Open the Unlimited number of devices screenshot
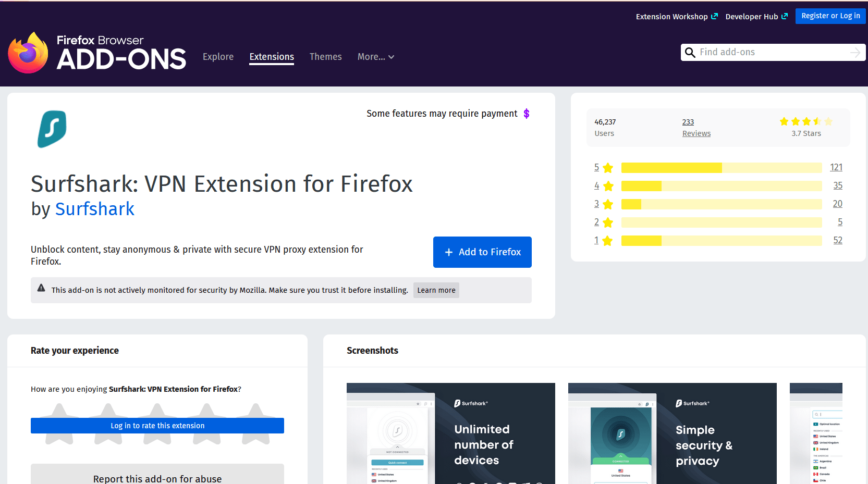Screen dimensions: 868x484 pyautogui.click(x=451, y=433)
